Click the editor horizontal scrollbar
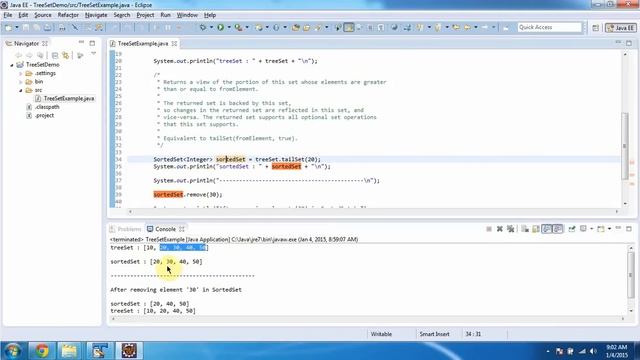 [x=373, y=211]
